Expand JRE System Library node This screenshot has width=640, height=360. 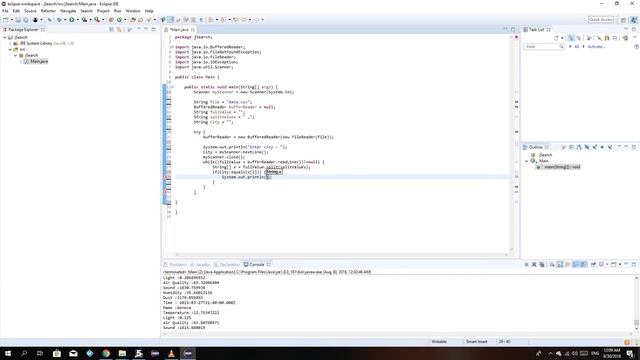click(10, 43)
